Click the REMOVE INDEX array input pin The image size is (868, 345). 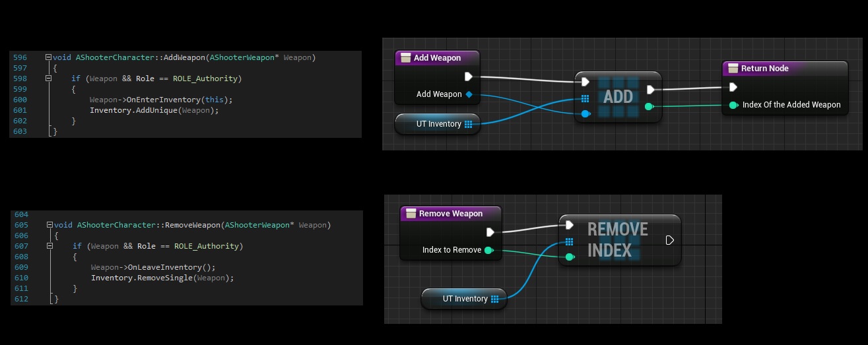click(569, 242)
